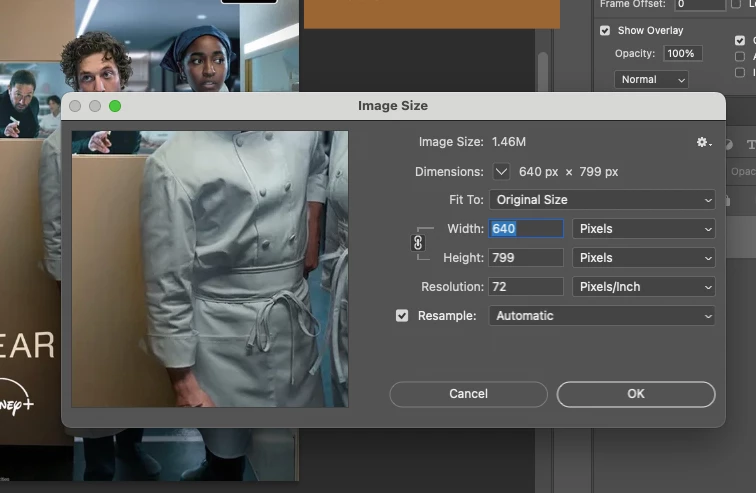
Task: Click the Opacity field showing 100%
Action: point(683,53)
